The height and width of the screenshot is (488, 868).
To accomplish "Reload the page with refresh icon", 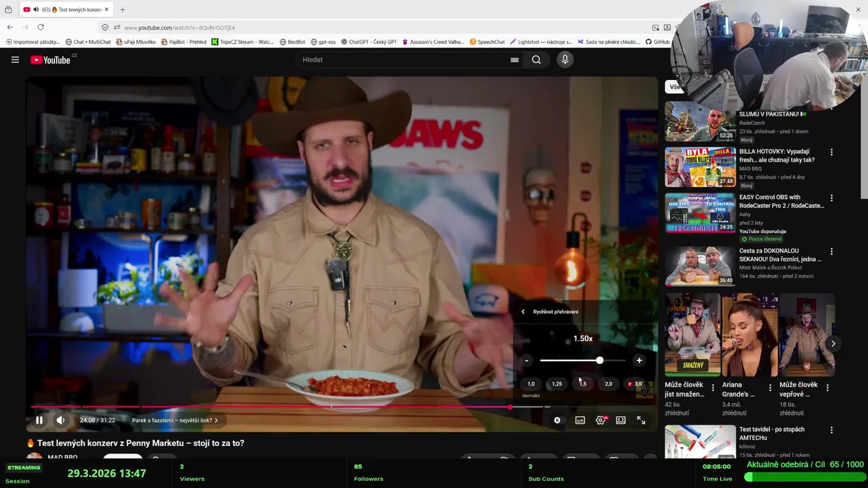I will point(41,27).
